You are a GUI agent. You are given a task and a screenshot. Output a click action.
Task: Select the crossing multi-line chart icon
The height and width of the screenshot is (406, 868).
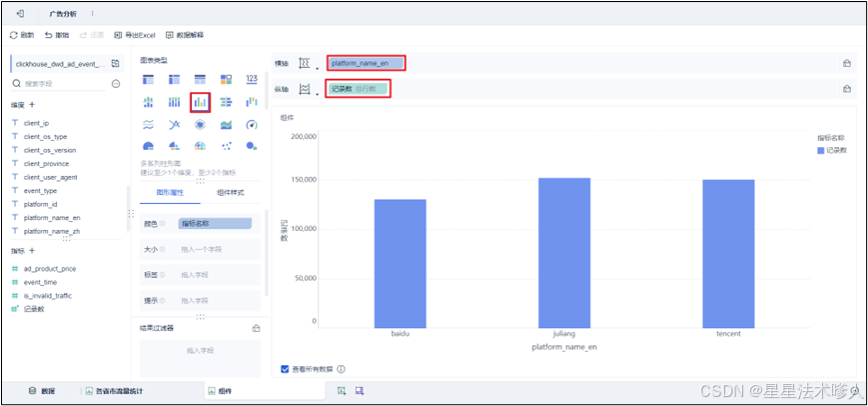174,125
